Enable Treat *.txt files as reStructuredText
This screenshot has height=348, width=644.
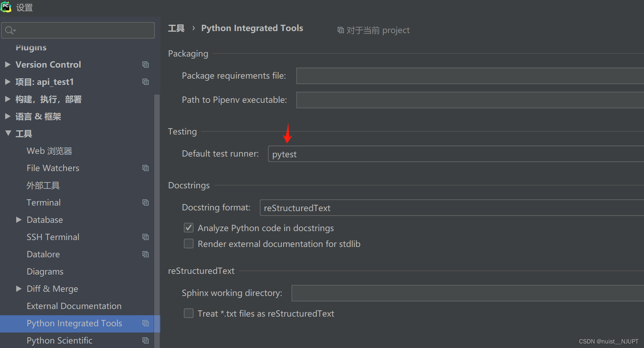coord(189,313)
